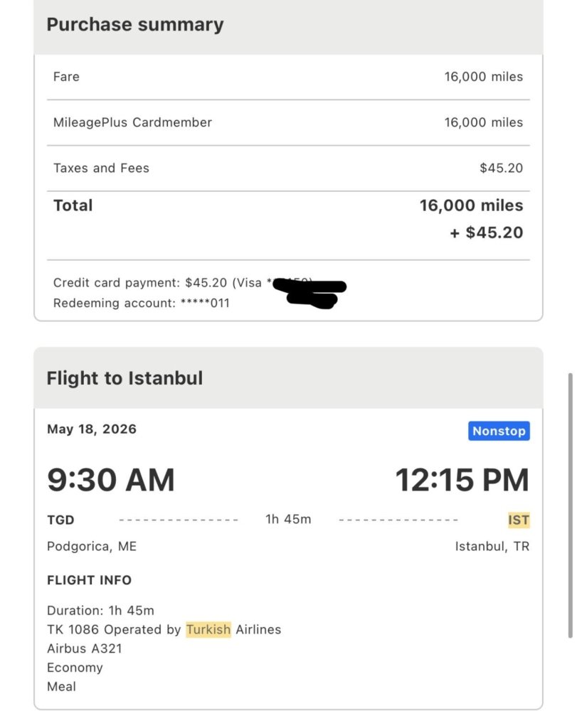The width and height of the screenshot is (577, 728).
Task: Select the Flight to Istanbul heading
Action: (x=125, y=378)
